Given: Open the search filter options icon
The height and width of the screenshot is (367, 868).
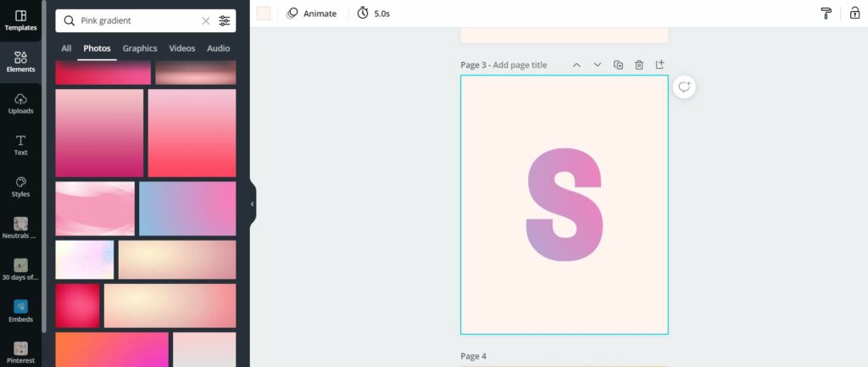Looking at the screenshot, I should pyautogui.click(x=224, y=21).
